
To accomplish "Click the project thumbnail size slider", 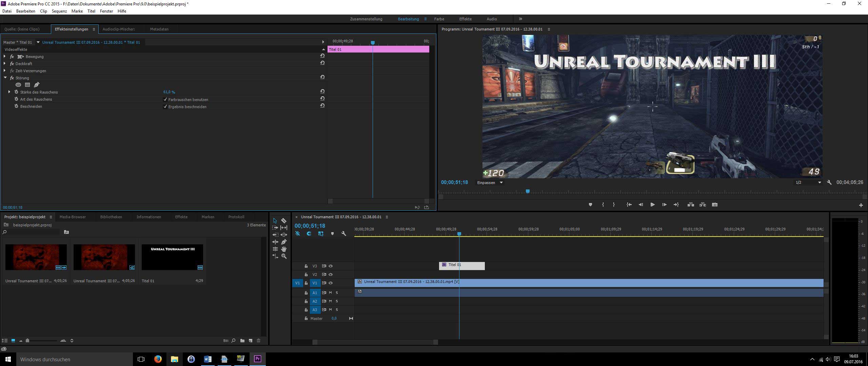I will pos(27,341).
